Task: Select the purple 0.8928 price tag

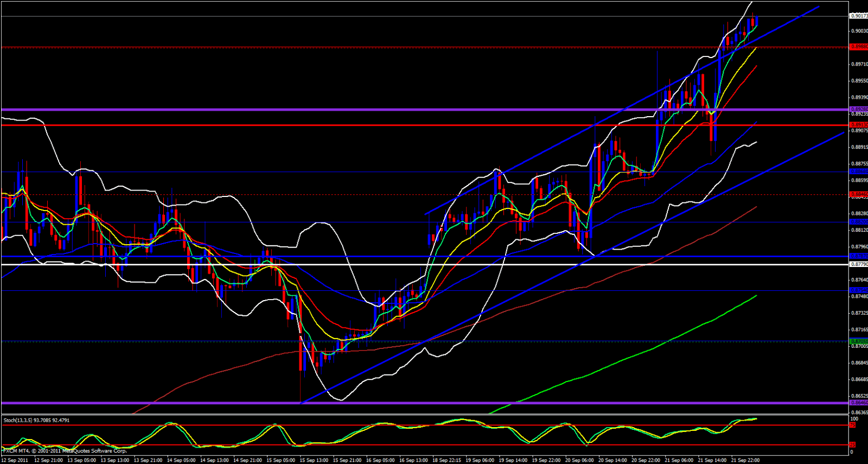Action: [x=858, y=110]
